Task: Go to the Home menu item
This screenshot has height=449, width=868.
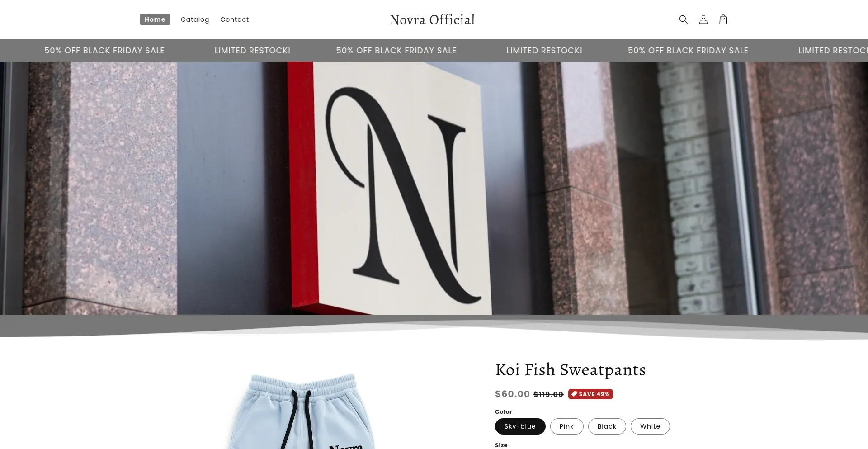Action: [155, 19]
